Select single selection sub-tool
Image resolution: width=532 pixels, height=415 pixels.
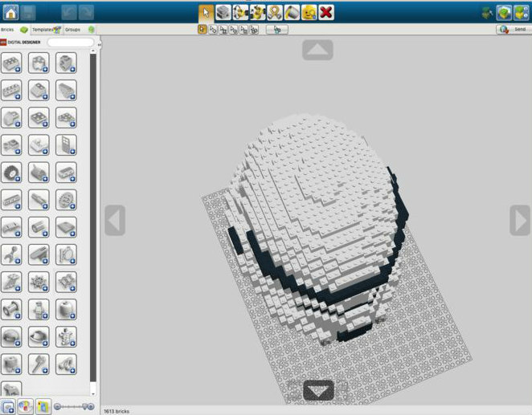point(203,30)
